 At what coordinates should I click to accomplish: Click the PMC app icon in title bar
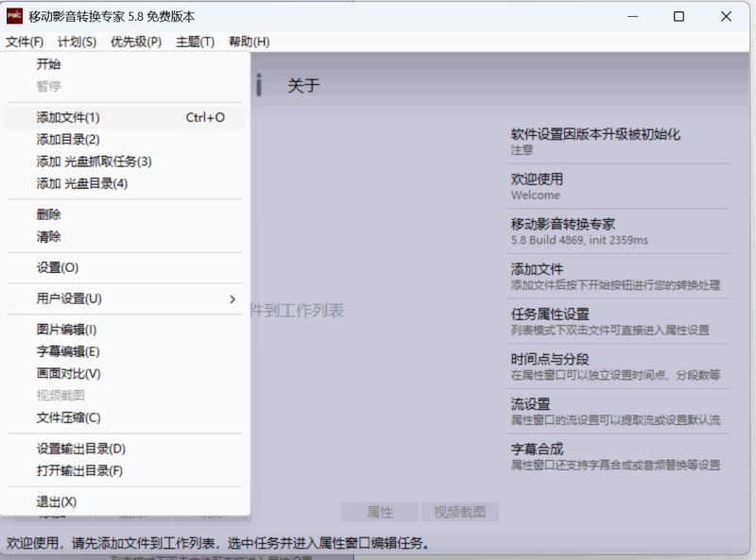click(14, 16)
